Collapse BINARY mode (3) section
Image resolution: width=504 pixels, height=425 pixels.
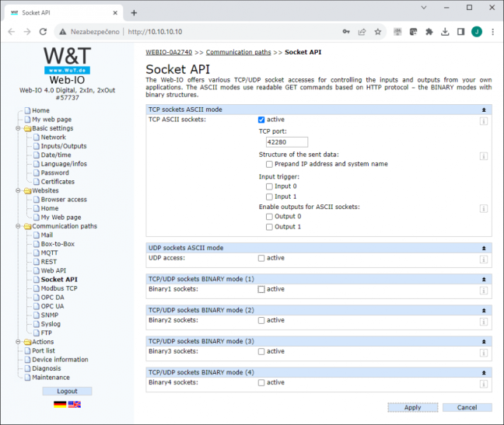[x=484, y=342]
